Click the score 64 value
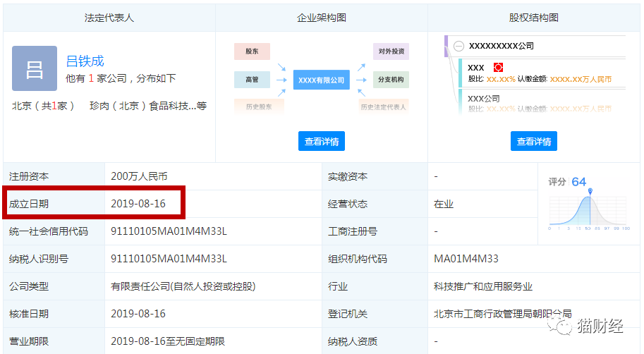 [x=578, y=181]
